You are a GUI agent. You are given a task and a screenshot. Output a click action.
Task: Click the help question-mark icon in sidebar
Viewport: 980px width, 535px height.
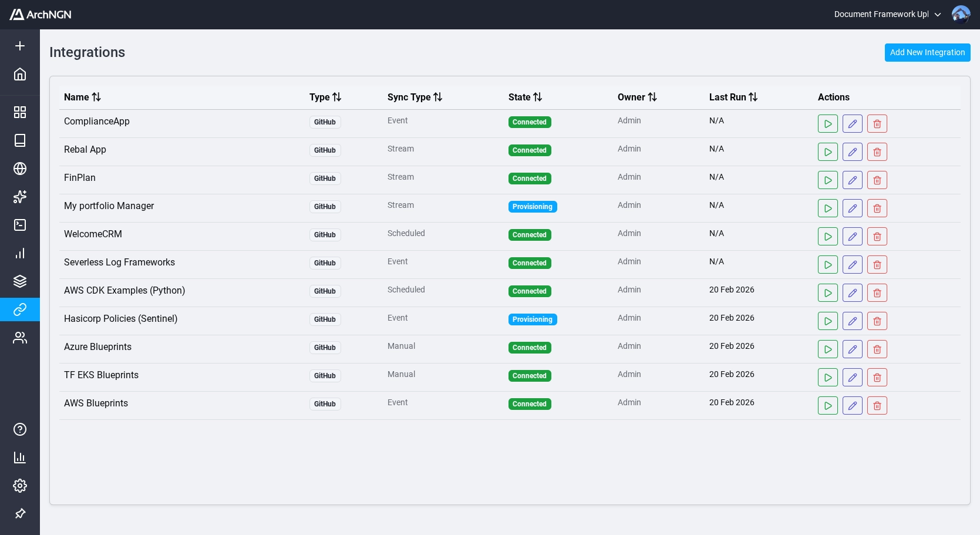pyautogui.click(x=20, y=429)
